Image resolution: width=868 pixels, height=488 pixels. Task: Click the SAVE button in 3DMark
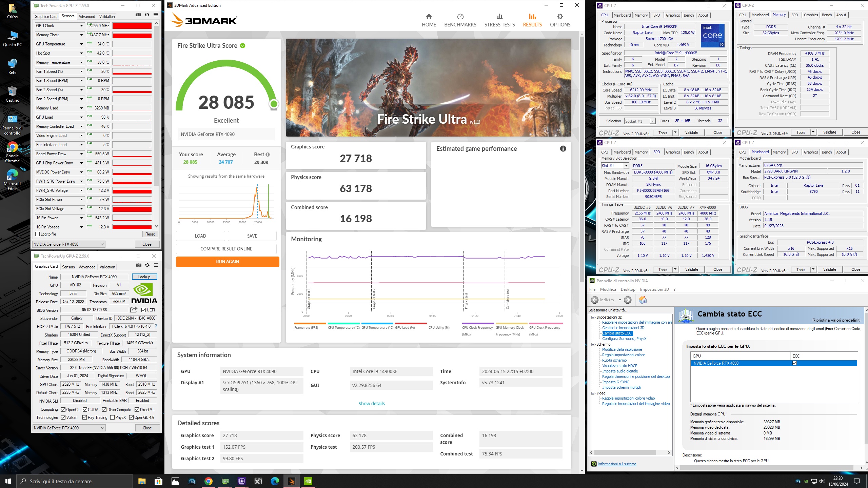pyautogui.click(x=252, y=236)
